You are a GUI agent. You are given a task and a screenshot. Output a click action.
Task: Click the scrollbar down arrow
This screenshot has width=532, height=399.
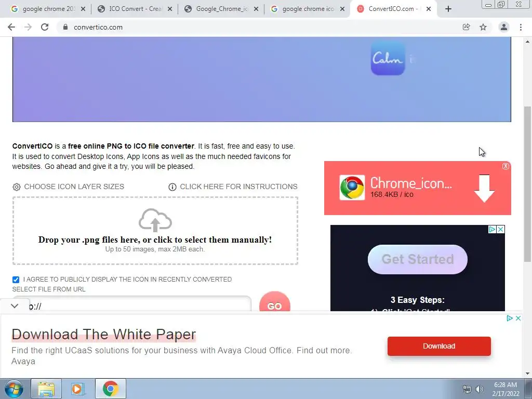click(x=527, y=374)
